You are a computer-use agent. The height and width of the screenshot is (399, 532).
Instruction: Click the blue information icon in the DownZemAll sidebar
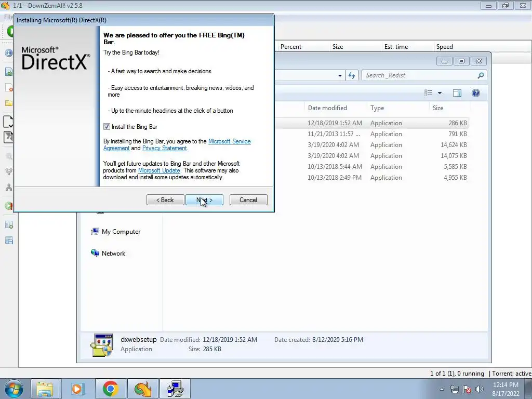pyautogui.click(x=8, y=53)
